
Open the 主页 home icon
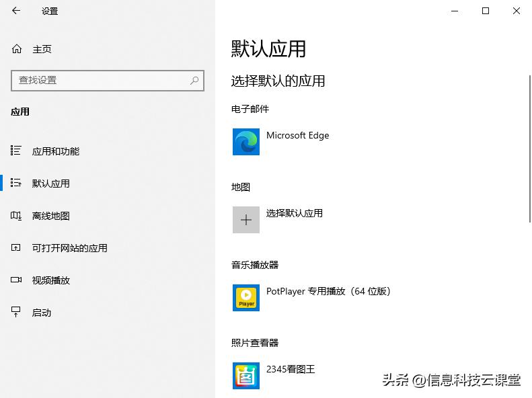[x=17, y=49]
